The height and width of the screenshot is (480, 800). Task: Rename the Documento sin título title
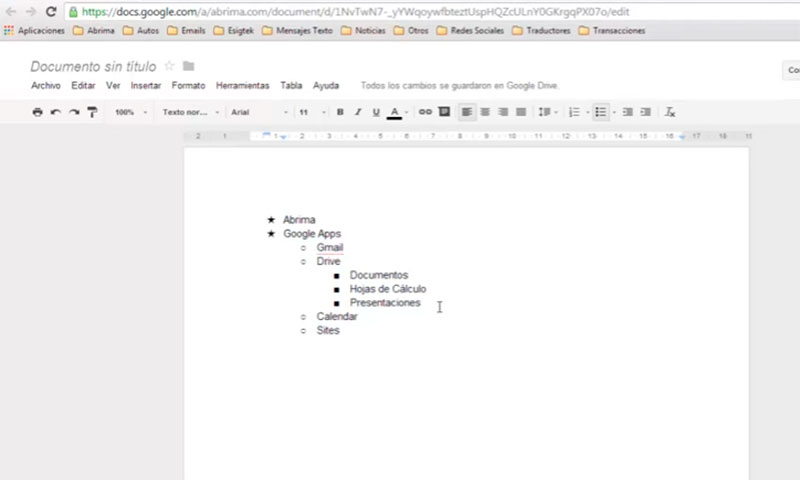[x=93, y=66]
